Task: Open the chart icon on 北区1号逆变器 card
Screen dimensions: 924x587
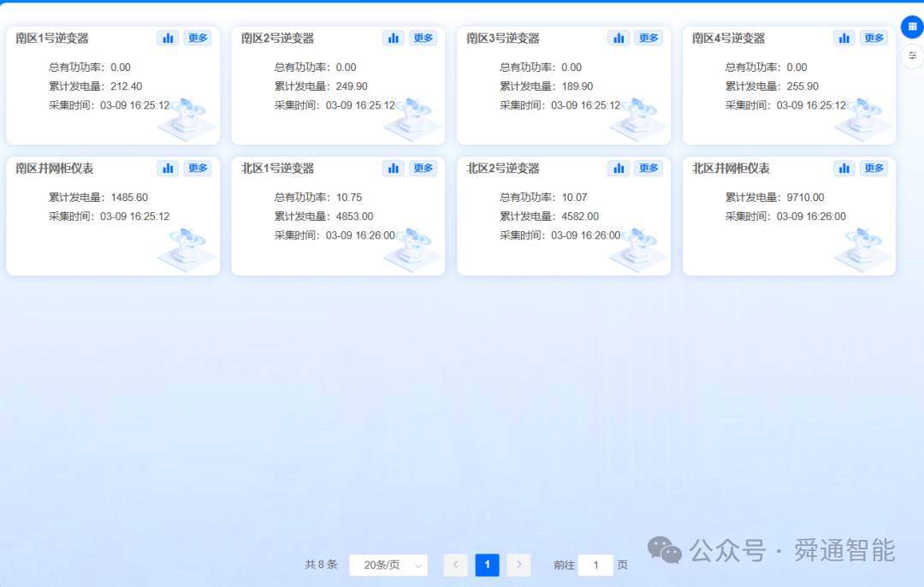Action: click(393, 168)
